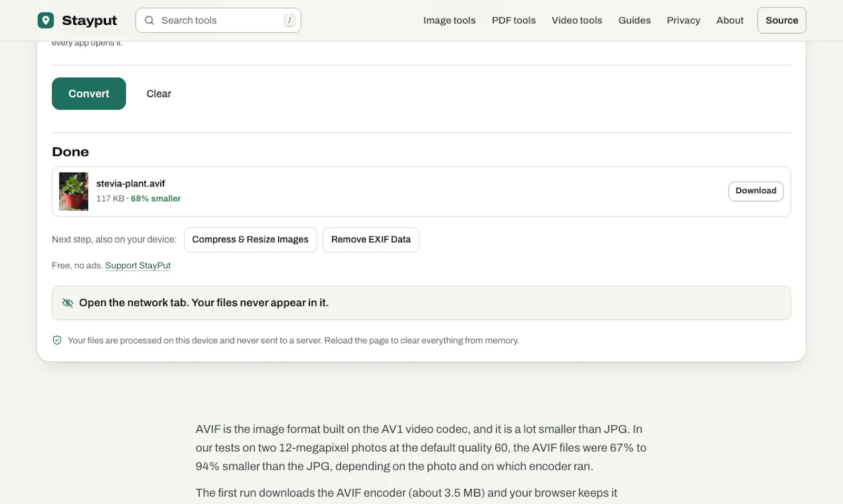Focus the Search tools input field
Viewport: 843px width, 504px height.
point(218,21)
